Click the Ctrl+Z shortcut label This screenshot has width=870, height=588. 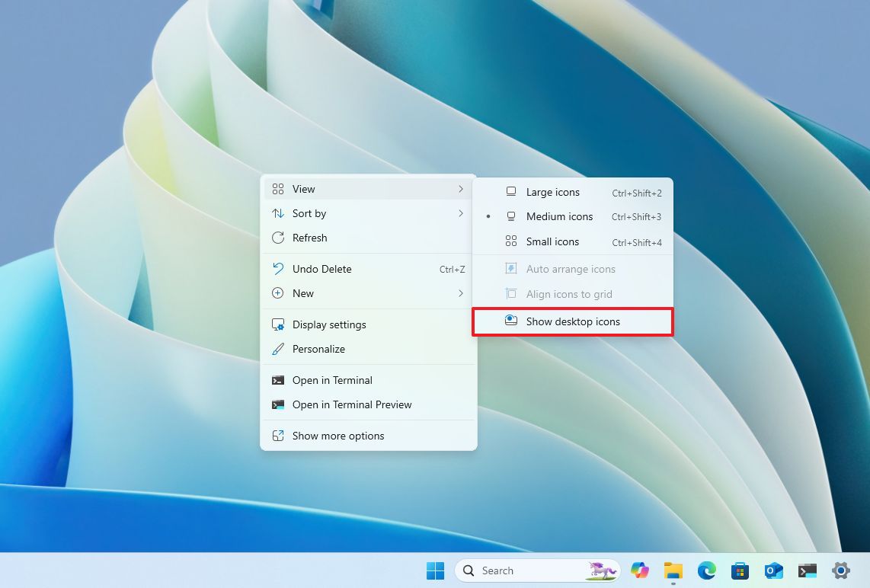[x=453, y=269]
